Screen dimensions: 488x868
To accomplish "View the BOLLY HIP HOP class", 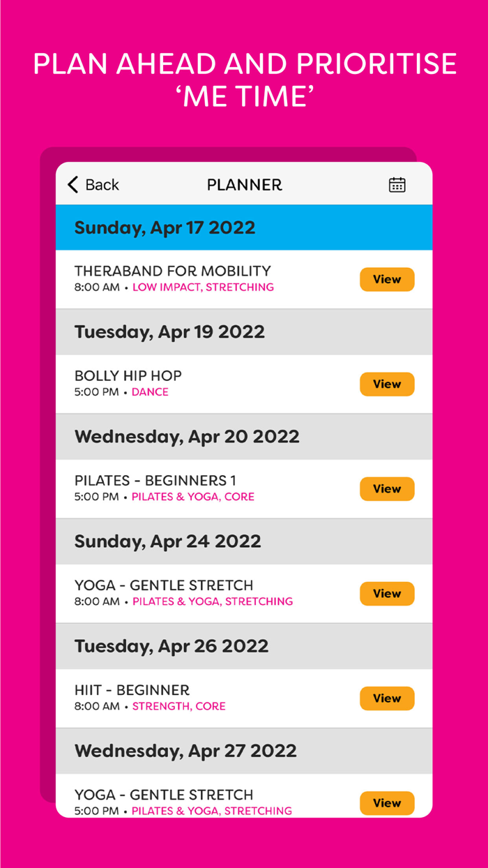I will point(386,384).
